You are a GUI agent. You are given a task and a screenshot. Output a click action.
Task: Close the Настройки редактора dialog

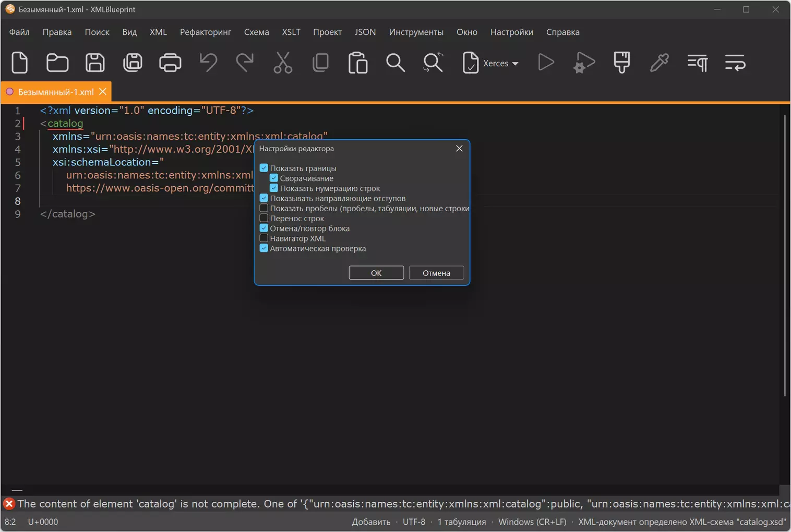click(x=459, y=149)
